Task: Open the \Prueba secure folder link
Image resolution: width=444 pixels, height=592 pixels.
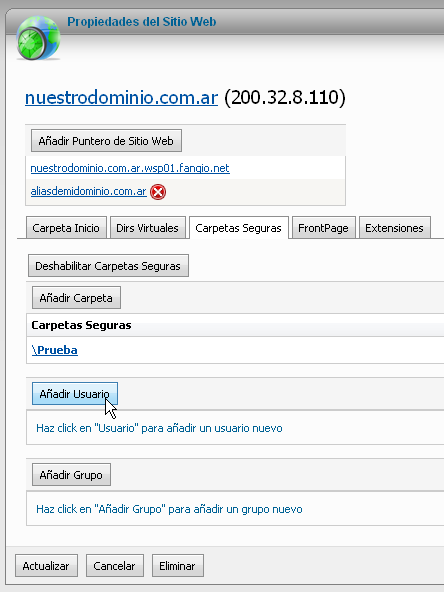Action: pyautogui.click(x=55, y=350)
